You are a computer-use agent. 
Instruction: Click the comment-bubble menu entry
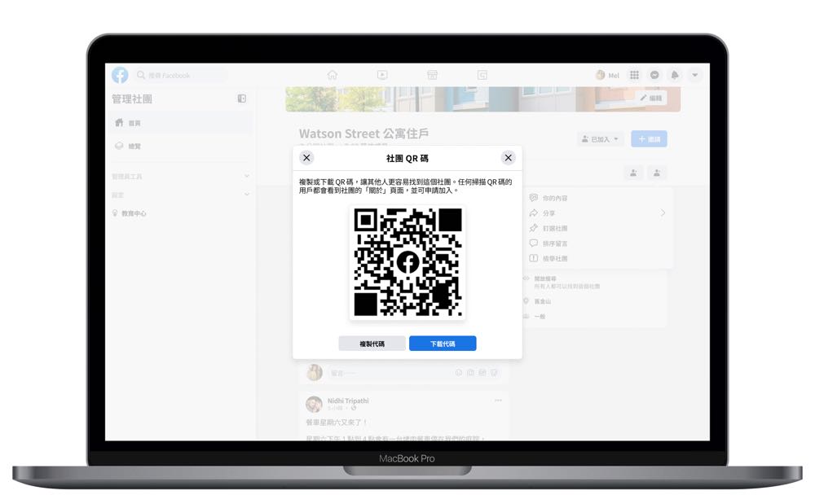[548, 243]
